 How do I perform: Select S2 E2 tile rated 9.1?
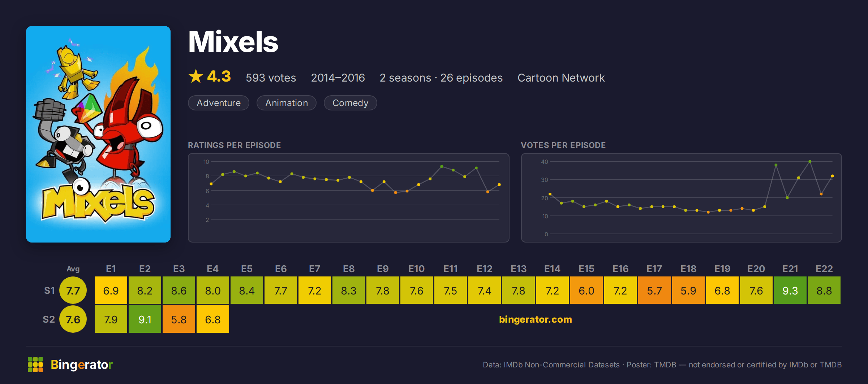point(145,319)
